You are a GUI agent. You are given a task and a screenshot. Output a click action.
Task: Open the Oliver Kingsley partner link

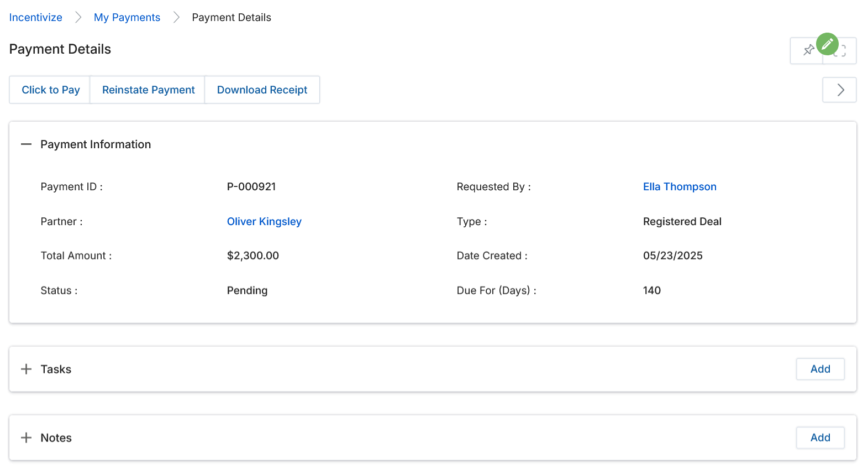(264, 221)
